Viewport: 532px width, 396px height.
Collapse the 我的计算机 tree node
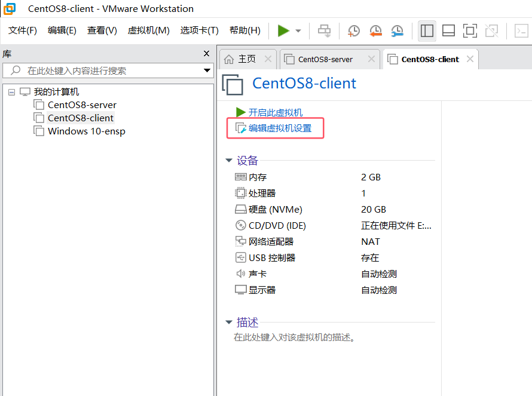tap(11, 92)
